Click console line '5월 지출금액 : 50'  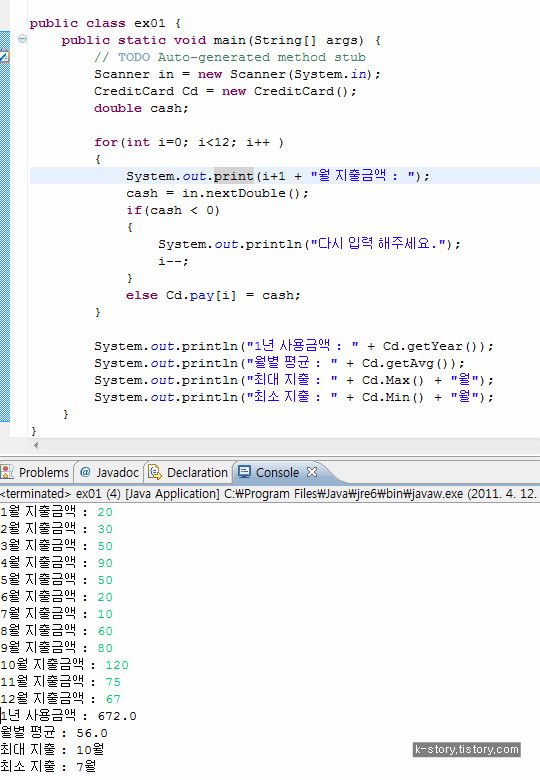(x=57, y=580)
